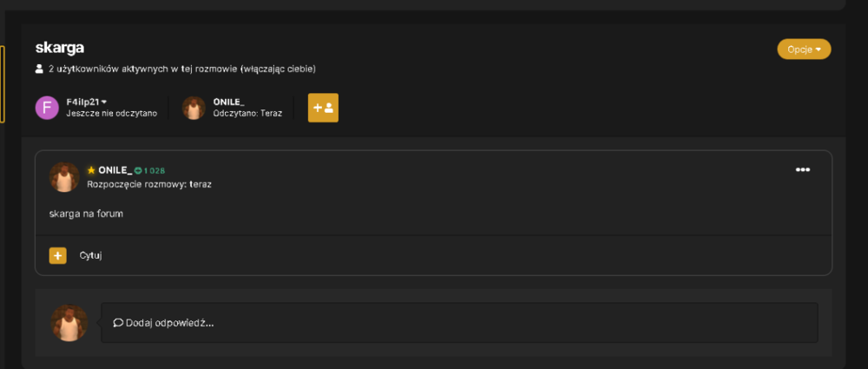
Task: Click your avatar beside the reply box
Action: pos(69,322)
